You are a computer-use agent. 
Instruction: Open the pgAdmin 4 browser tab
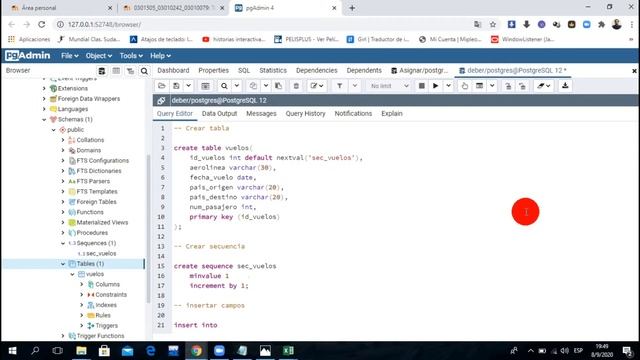coord(285,8)
